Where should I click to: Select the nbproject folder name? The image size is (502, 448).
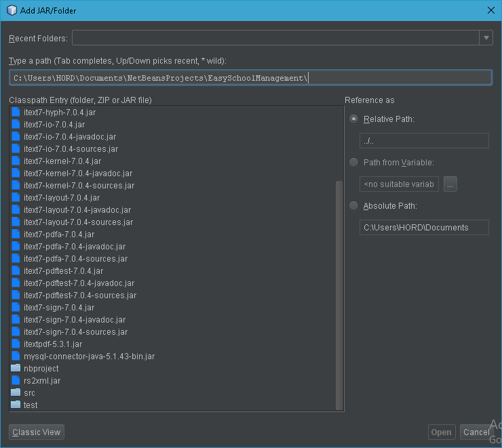click(x=41, y=369)
